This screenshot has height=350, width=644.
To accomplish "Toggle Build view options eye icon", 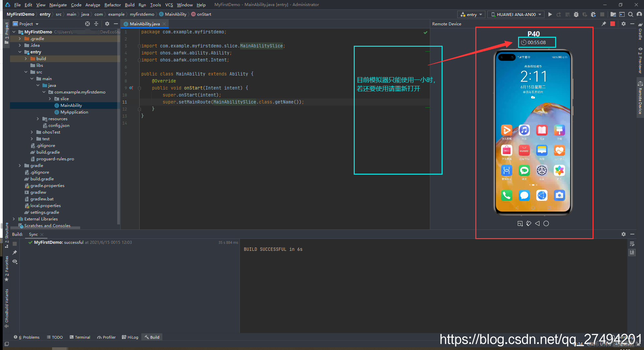I will (15, 261).
